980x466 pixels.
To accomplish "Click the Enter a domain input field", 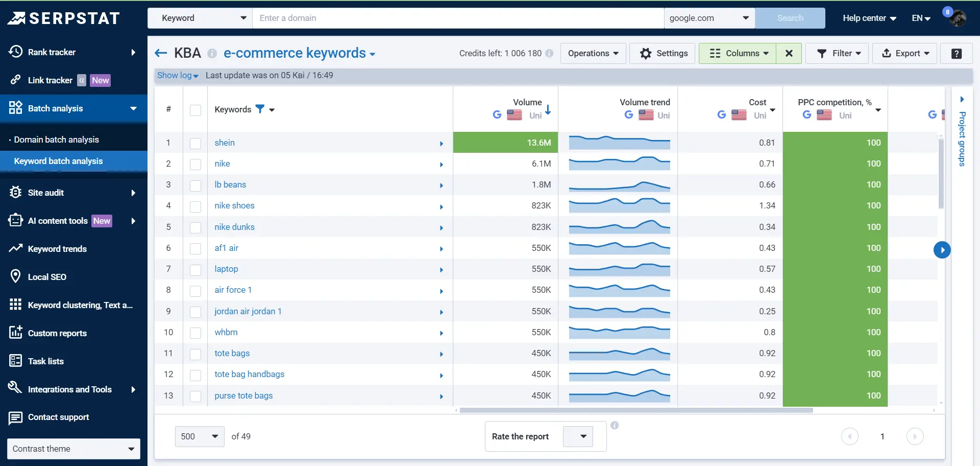I will (458, 18).
